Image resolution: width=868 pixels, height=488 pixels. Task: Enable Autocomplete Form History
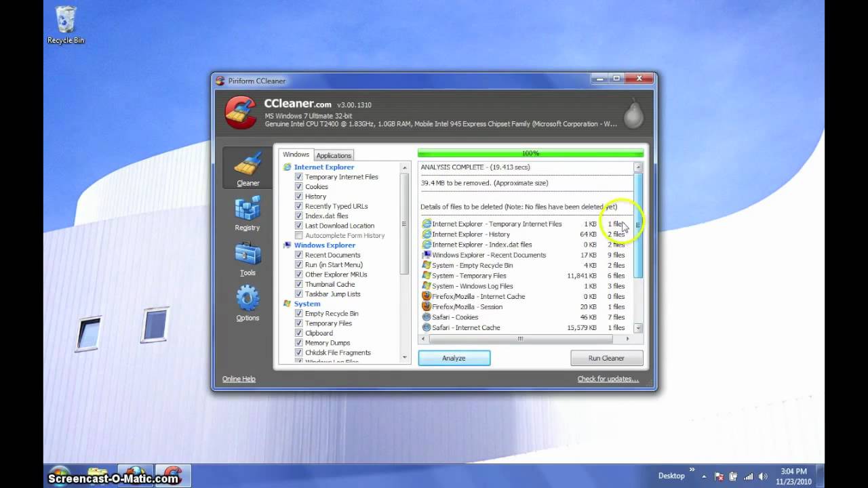[299, 235]
